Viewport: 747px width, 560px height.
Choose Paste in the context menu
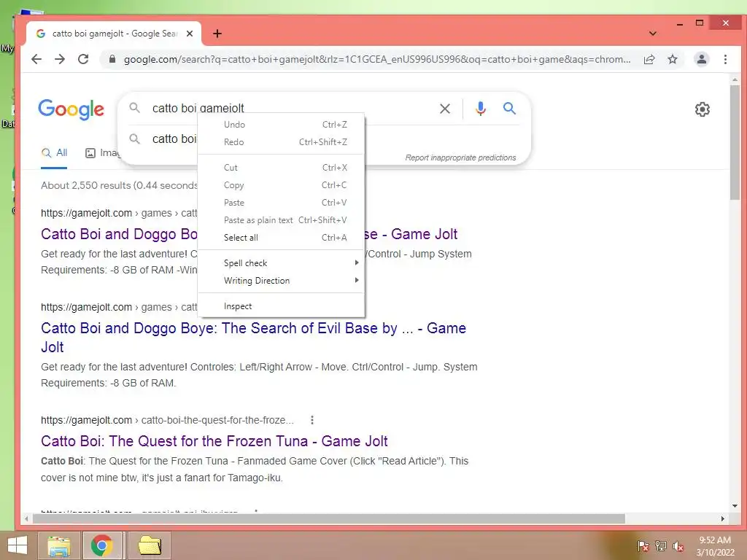click(281, 203)
